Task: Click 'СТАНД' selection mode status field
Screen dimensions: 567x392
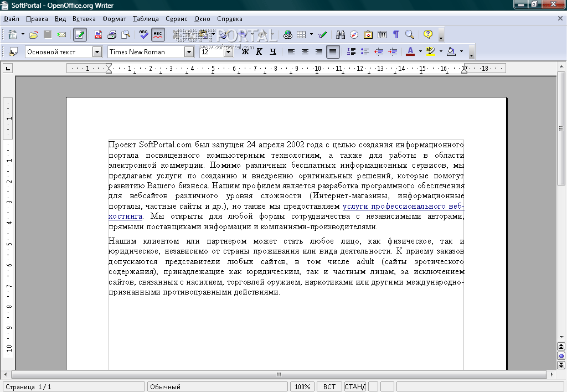Action: (x=355, y=386)
